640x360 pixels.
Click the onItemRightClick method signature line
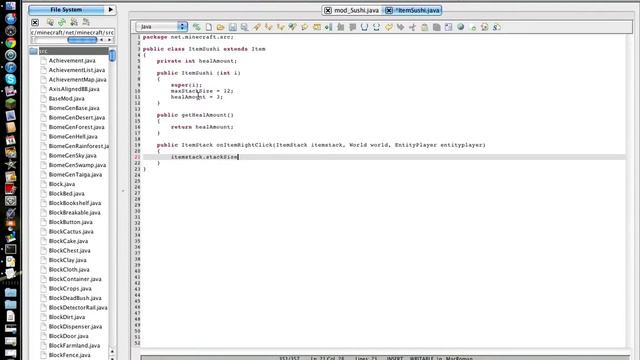(321, 145)
